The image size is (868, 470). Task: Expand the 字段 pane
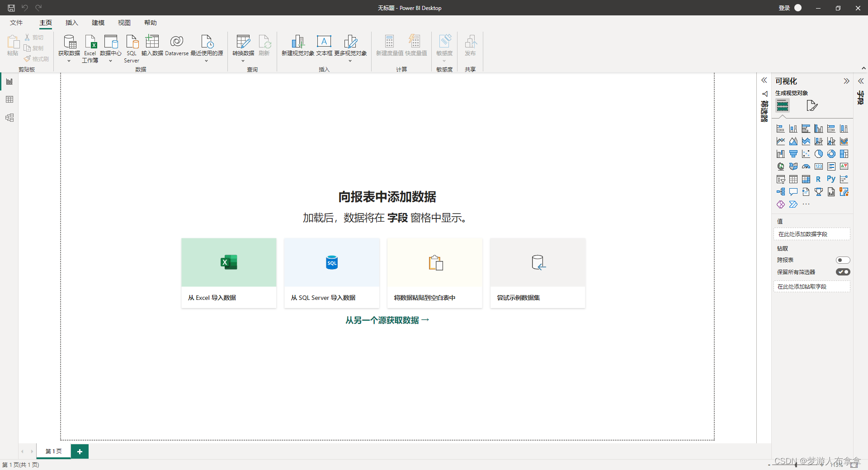(861, 81)
